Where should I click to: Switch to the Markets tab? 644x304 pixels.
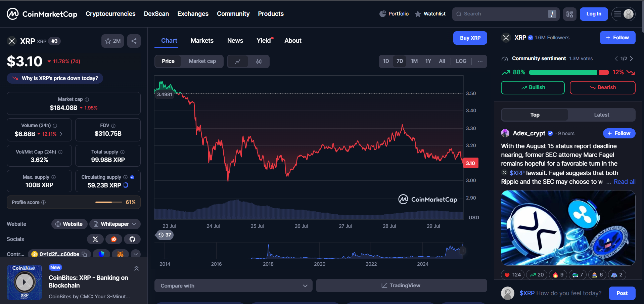click(202, 41)
